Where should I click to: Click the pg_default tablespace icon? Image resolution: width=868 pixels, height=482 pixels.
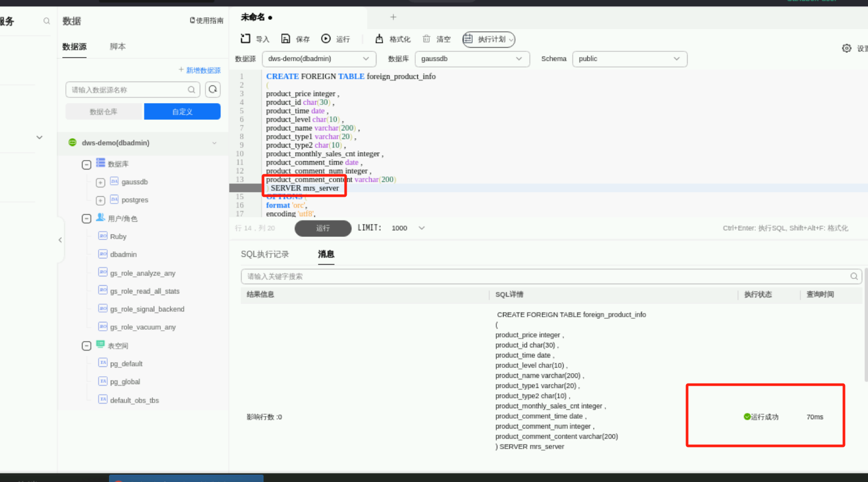[103, 363]
